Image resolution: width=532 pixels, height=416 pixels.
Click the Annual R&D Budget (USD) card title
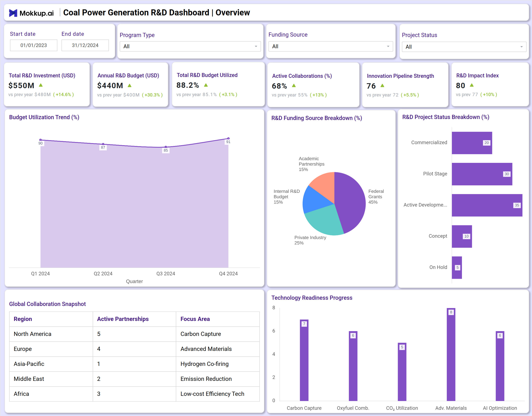pyautogui.click(x=128, y=76)
